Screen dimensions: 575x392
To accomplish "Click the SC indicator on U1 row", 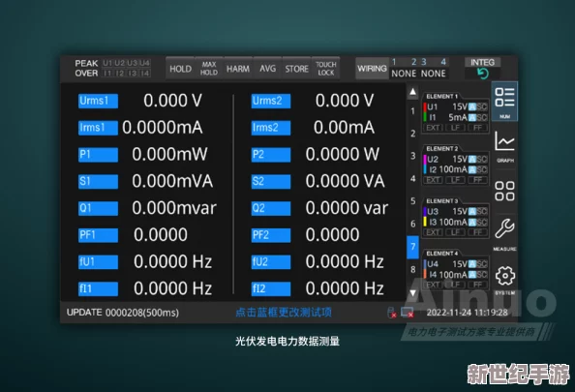I will [482, 107].
